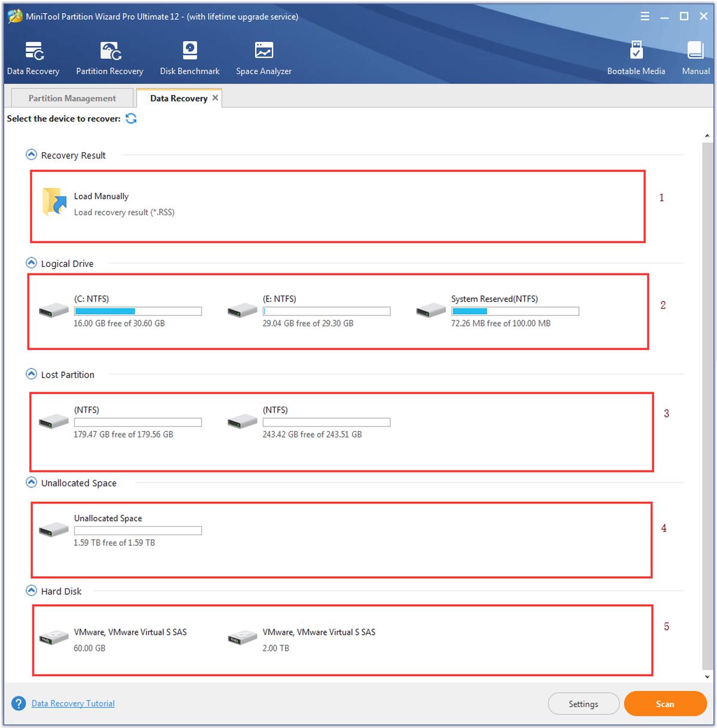This screenshot has width=717, height=728.
Task: Click the help question mark icon
Action: pos(19,703)
